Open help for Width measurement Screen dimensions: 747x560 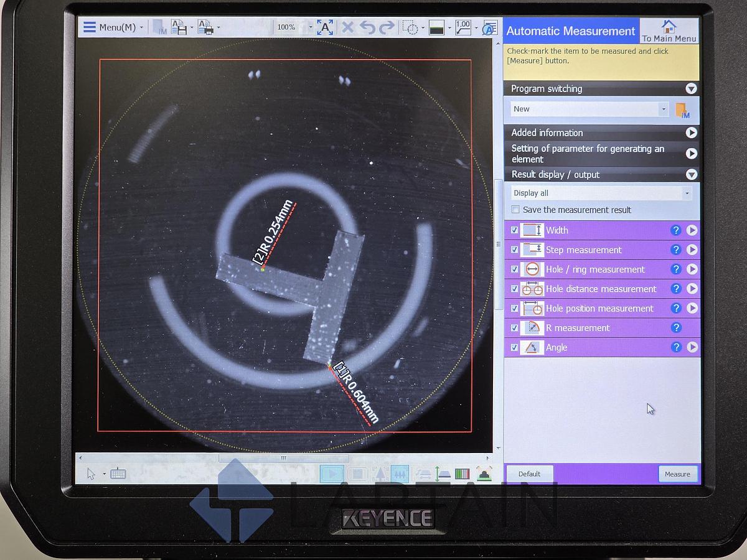pos(676,230)
